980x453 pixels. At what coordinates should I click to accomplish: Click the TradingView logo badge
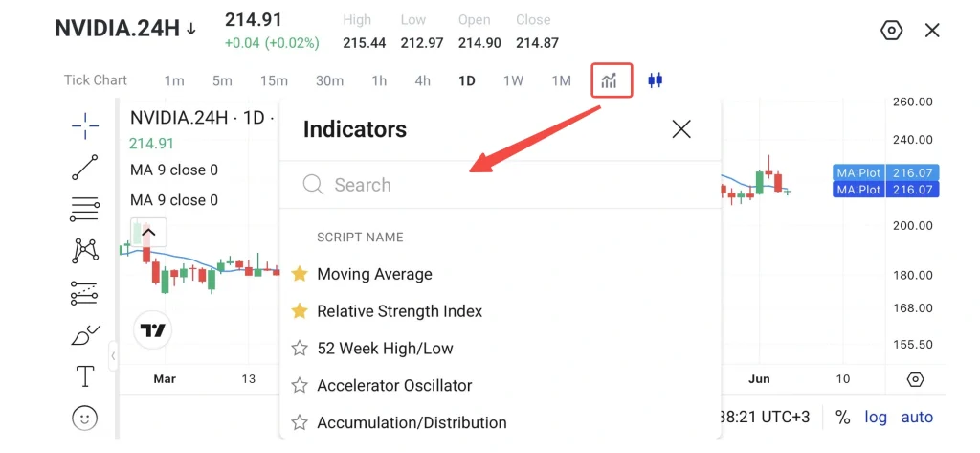point(152,329)
